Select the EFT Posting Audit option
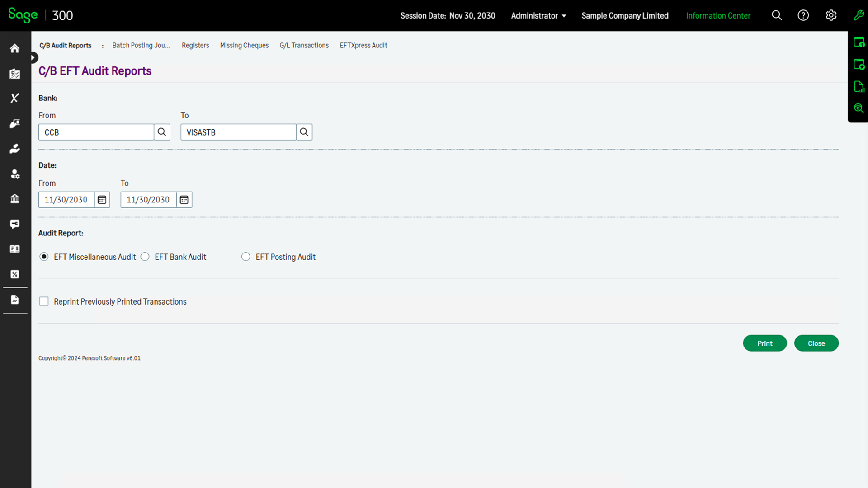Image resolution: width=868 pixels, height=488 pixels. pyautogui.click(x=245, y=256)
